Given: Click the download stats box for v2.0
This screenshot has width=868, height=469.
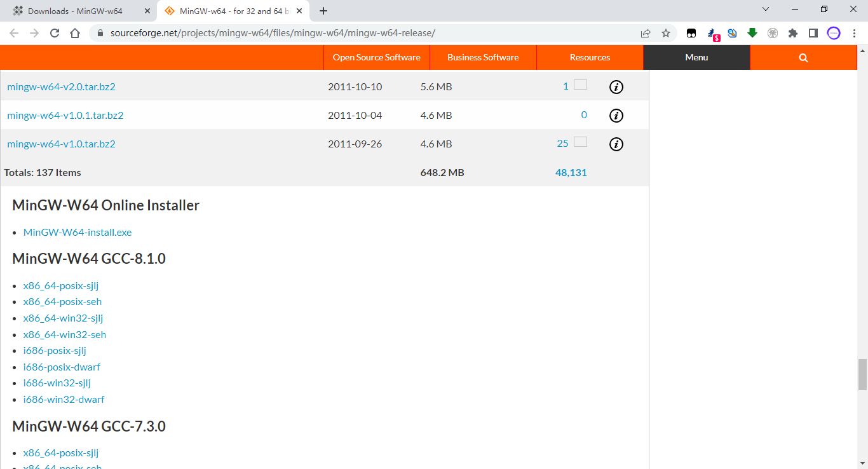Looking at the screenshot, I should point(580,85).
